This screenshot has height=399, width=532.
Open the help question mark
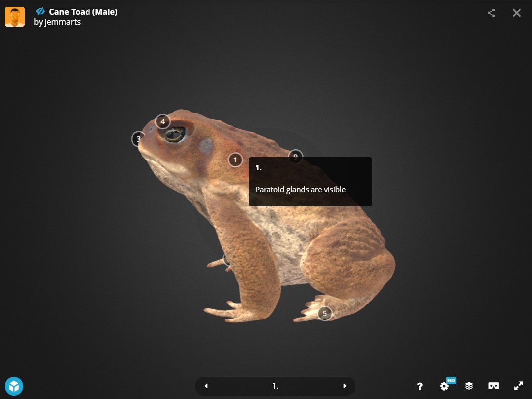(420, 386)
